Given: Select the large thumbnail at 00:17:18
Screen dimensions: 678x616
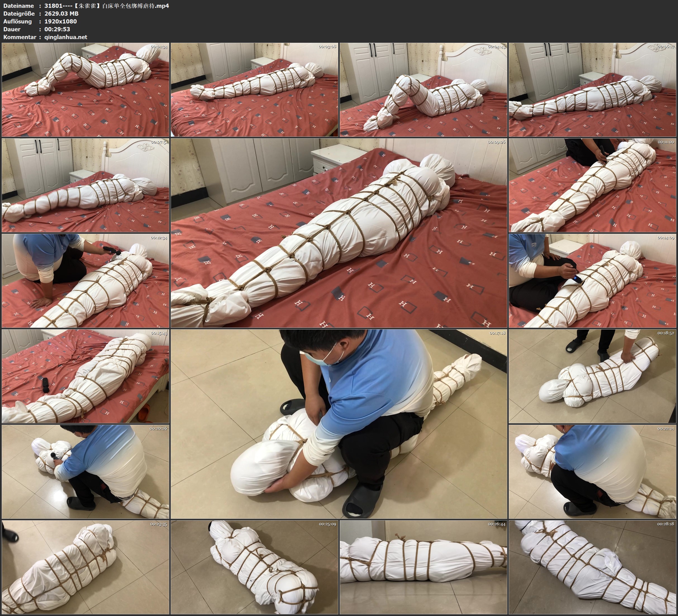Looking at the screenshot, I should (x=339, y=424).
